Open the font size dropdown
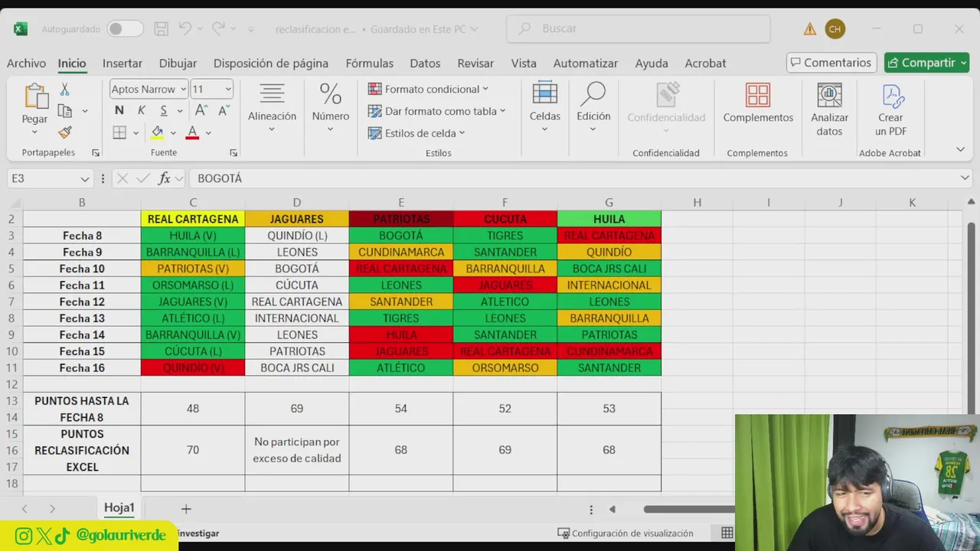This screenshot has width=980, height=551. (227, 90)
